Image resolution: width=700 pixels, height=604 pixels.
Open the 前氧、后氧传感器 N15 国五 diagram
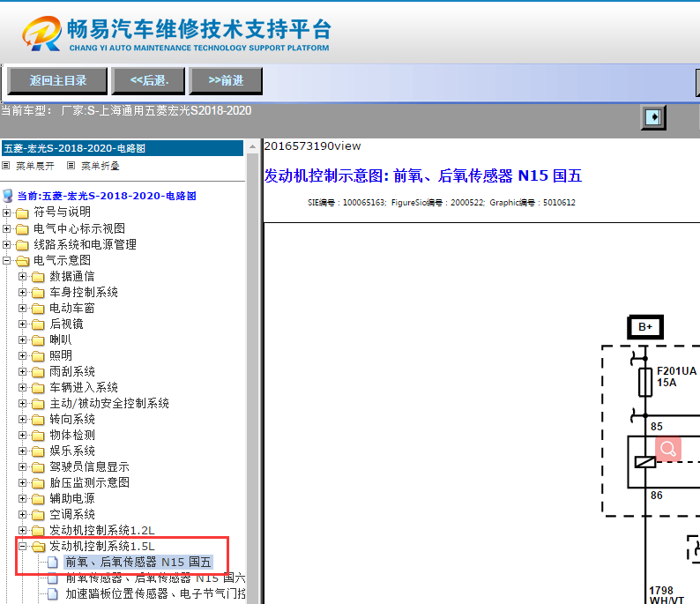[138, 562]
